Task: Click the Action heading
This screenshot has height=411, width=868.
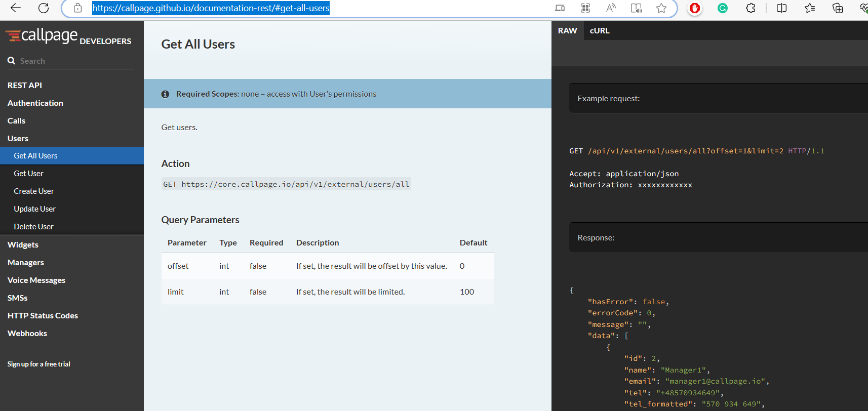Action: (x=176, y=163)
